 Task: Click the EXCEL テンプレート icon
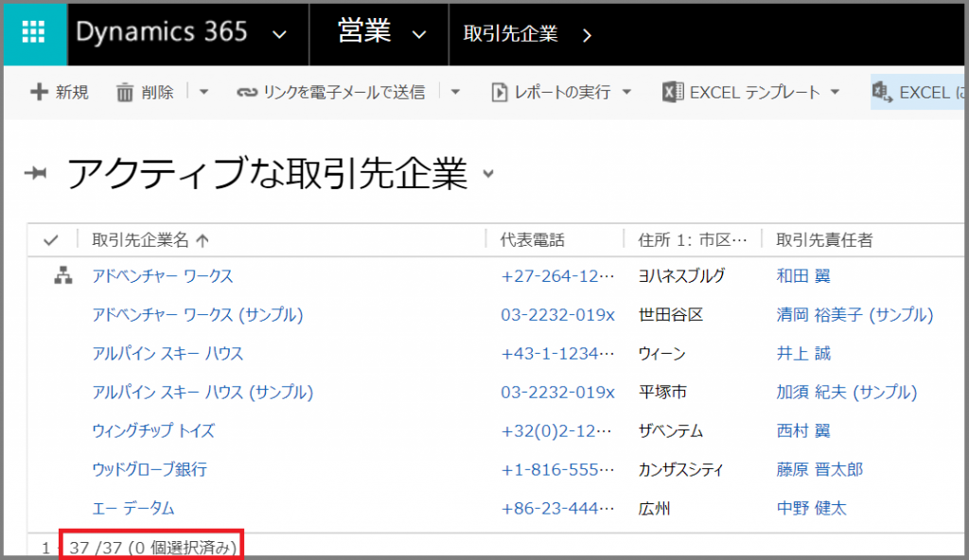pos(672,92)
